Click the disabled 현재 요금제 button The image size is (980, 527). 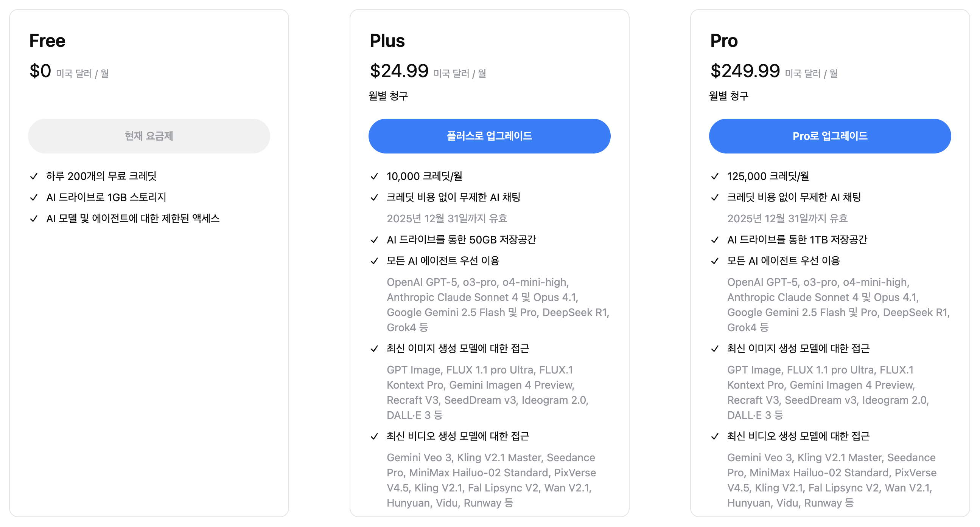point(149,136)
